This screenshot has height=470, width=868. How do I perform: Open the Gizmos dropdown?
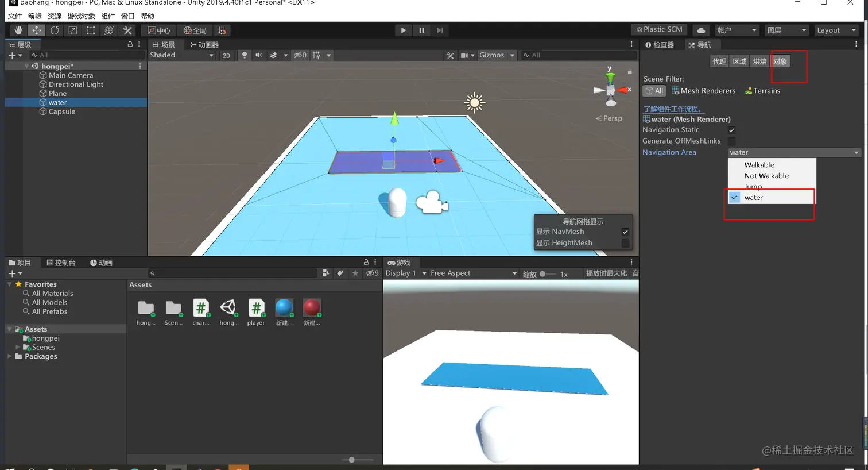pos(497,55)
